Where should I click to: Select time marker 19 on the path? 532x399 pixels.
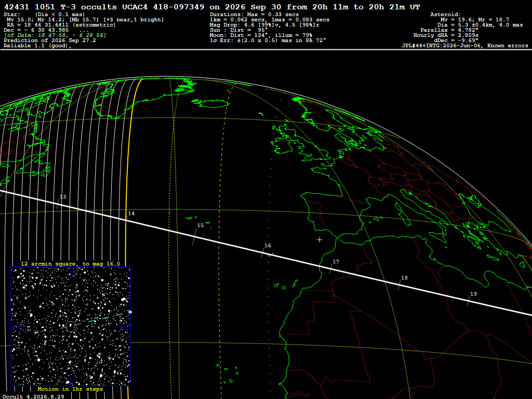click(473, 294)
